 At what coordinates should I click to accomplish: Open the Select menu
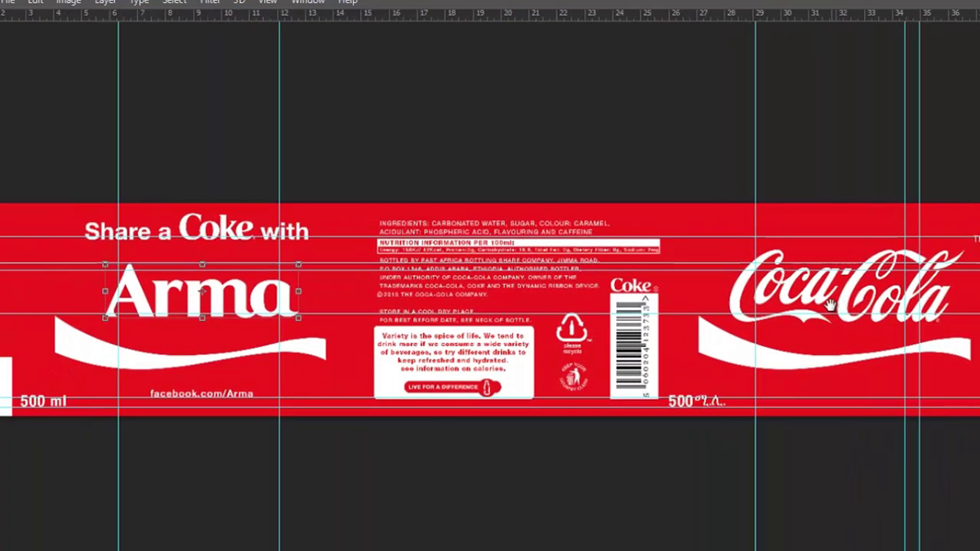coord(174,2)
